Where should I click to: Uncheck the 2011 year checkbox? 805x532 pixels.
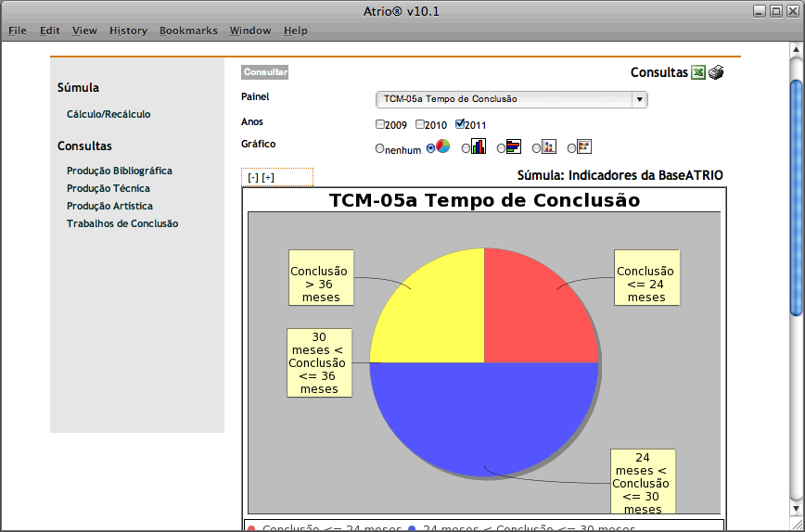[460, 124]
